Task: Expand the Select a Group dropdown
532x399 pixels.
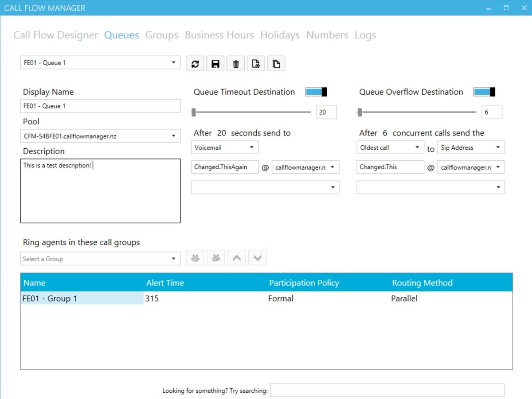Action: tap(101, 259)
